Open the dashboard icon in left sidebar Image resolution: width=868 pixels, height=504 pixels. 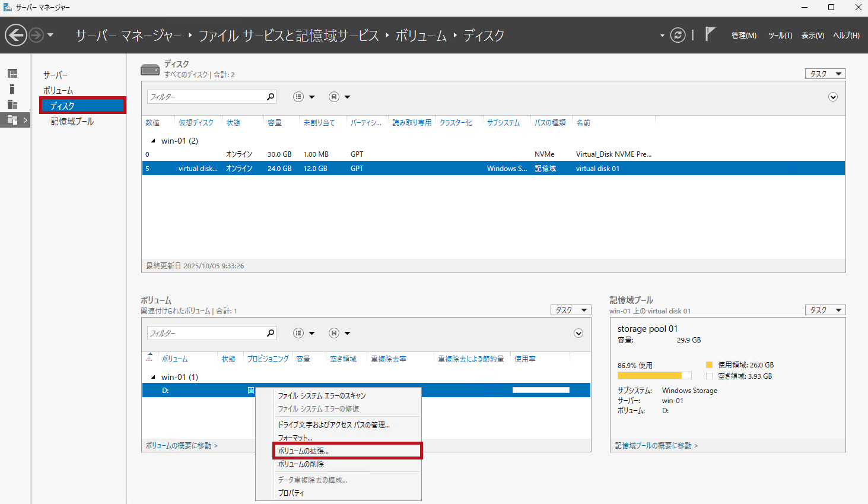click(x=12, y=74)
